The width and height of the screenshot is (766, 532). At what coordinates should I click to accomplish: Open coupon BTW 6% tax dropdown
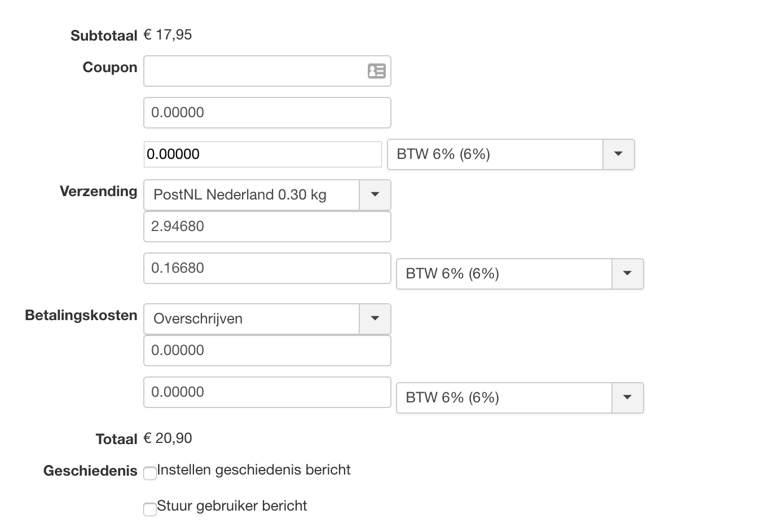click(618, 154)
